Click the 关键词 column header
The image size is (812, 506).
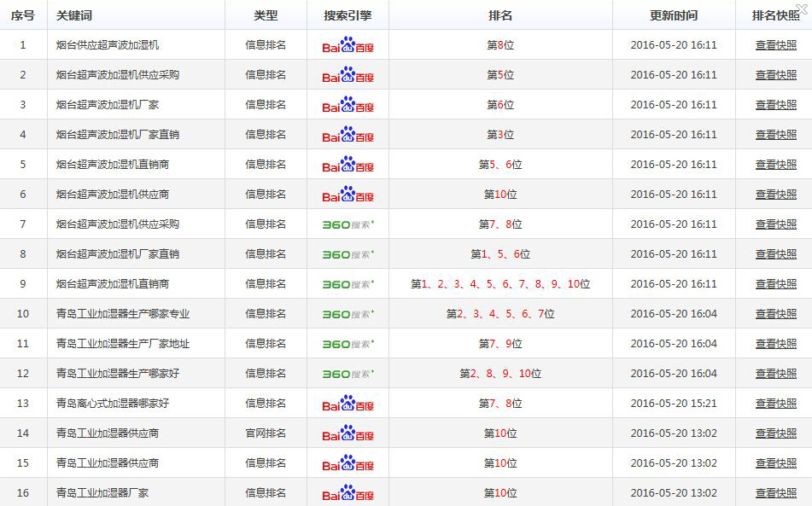click(74, 15)
